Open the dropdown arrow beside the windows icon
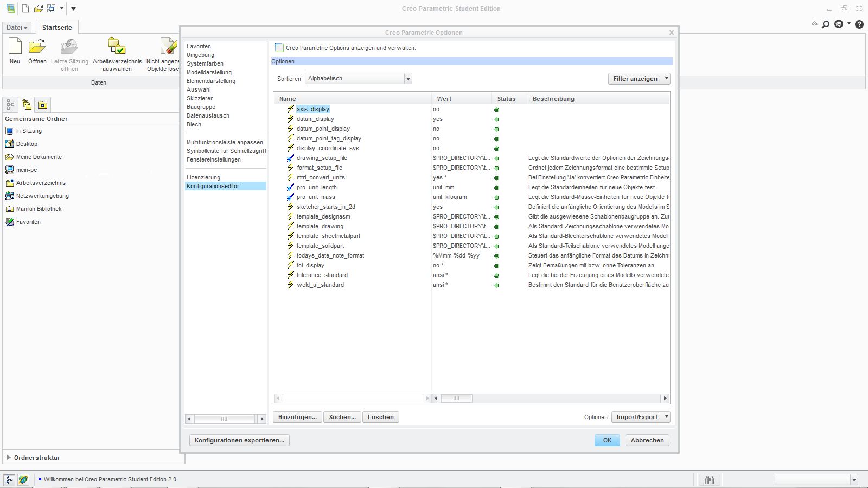The height and width of the screenshot is (488, 868). click(62, 9)
